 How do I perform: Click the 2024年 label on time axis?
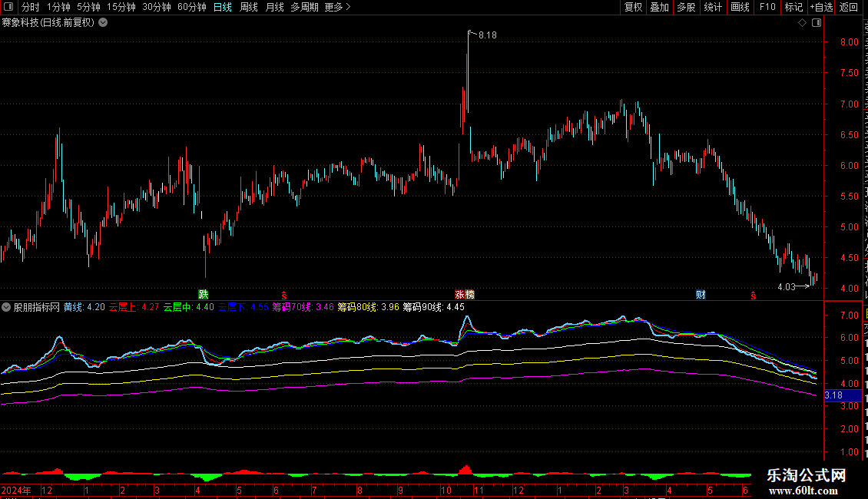click(x=16, y=490)
